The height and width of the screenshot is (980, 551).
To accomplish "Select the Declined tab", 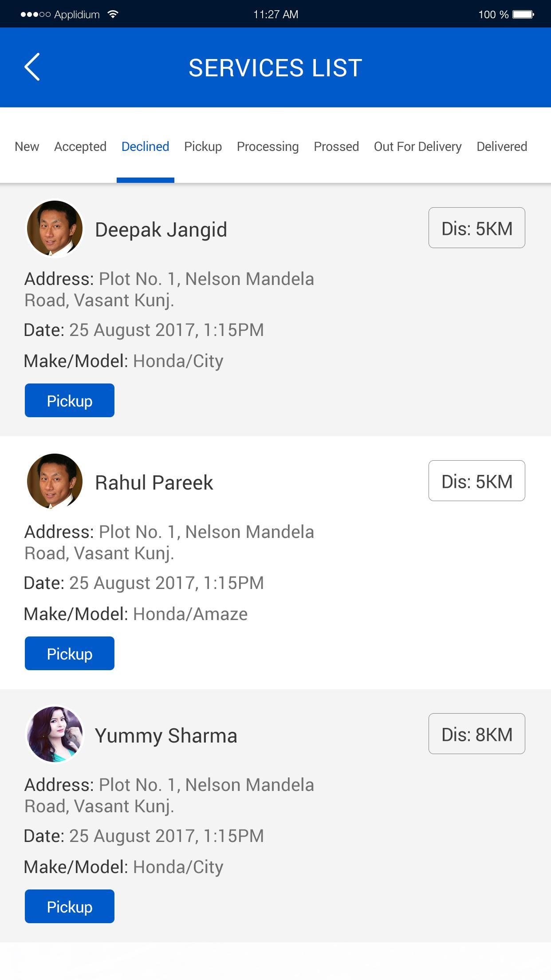I will click(145, 146).
